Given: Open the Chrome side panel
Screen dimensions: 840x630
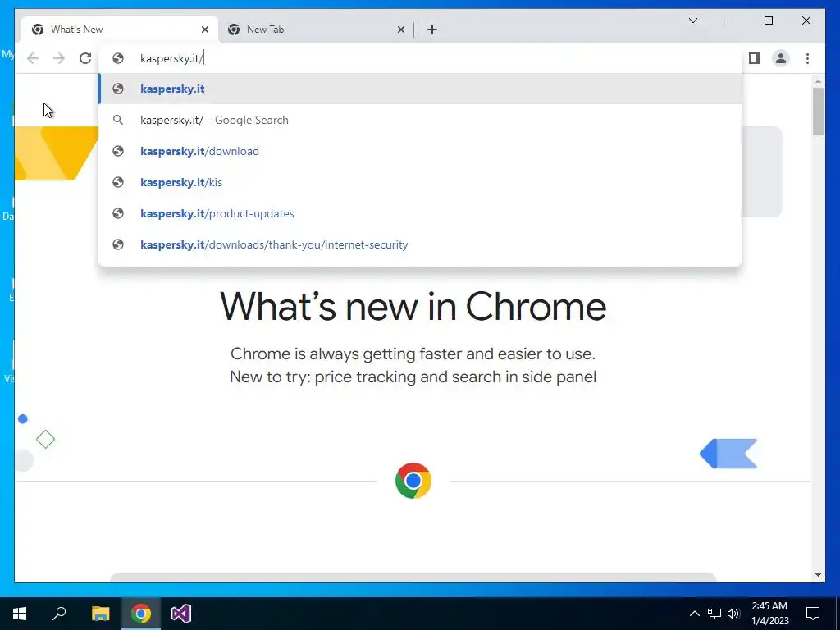Looking at the screenshot, I should [755, 58].
